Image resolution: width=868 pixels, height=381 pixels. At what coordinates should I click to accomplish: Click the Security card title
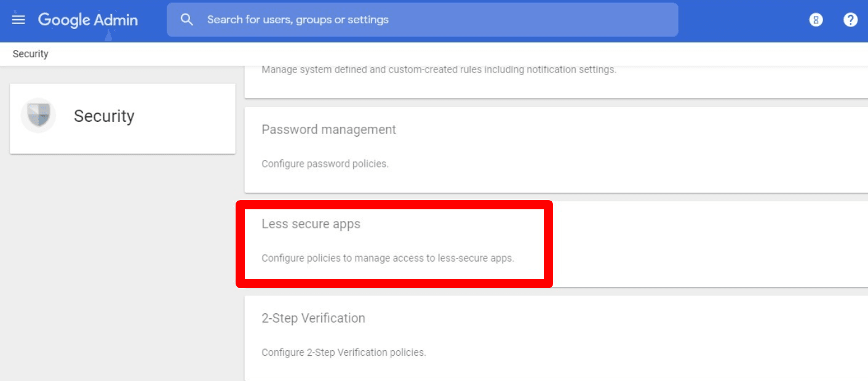[103, 116]
